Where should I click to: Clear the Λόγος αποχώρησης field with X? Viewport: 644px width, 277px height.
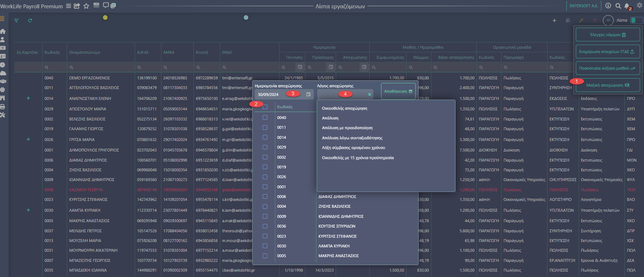(369, 94)
